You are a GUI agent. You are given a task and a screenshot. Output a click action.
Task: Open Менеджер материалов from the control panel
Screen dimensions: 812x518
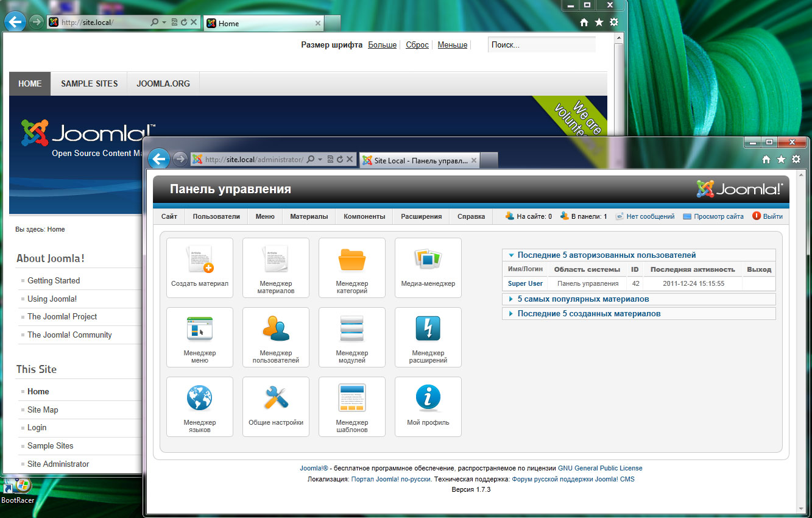(276, 268)
